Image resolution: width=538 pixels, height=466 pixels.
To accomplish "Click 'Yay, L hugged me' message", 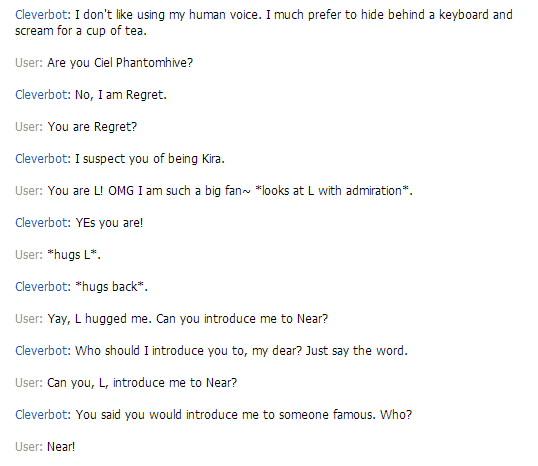I will (x=188, y=319).
